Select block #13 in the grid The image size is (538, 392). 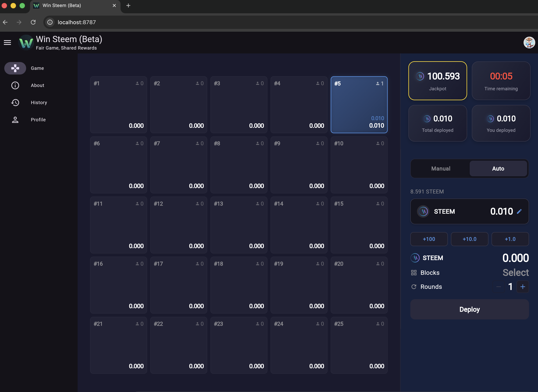click(x=239, y=225)
